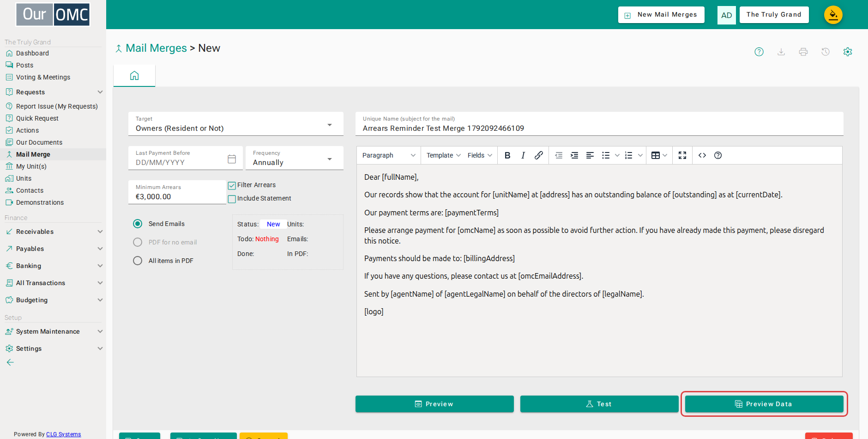Insert a link via chain icon
868x439 pixels.
tap(539, 155)
